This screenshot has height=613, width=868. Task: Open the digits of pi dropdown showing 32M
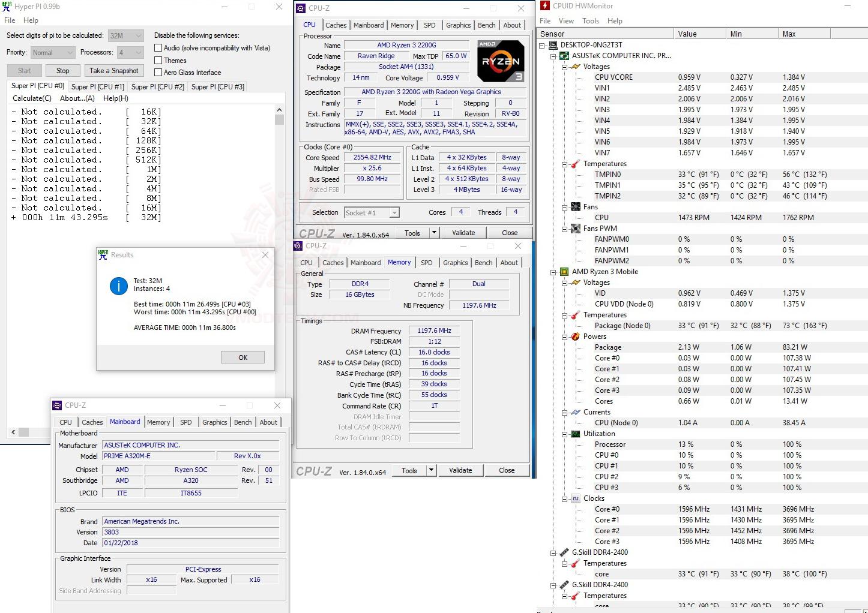click(x=139, y=35)
